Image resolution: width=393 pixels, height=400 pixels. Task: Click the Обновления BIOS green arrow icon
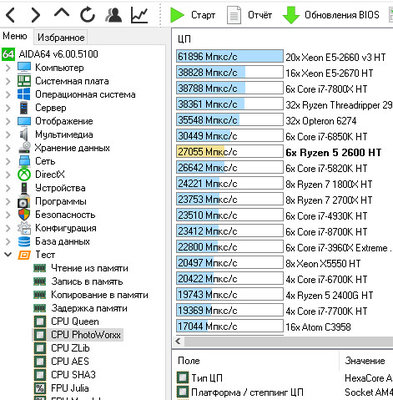pyautogui.click(x=291, y=15)
